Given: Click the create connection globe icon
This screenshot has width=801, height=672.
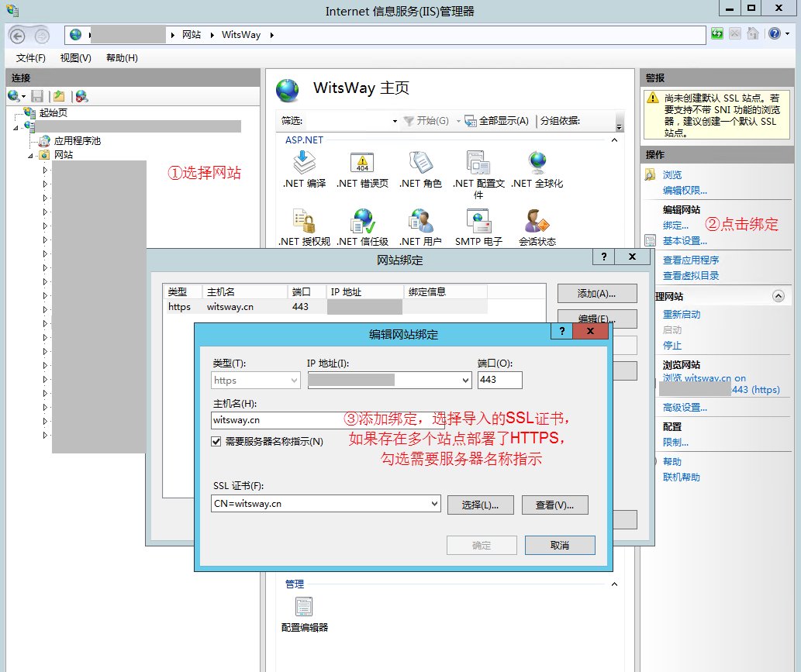Looking at the screenshot, I should point(14,96).
